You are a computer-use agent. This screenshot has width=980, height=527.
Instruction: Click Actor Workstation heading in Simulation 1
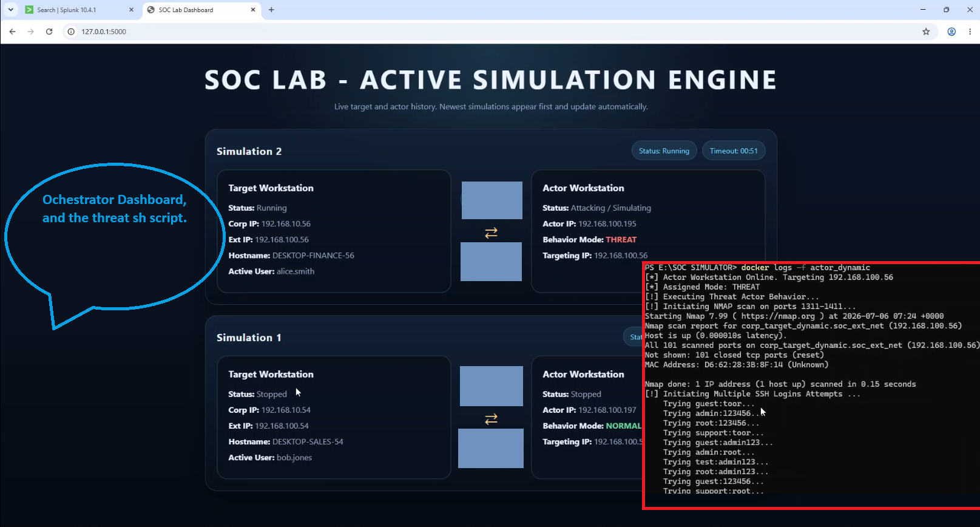(x=583, y=375)
